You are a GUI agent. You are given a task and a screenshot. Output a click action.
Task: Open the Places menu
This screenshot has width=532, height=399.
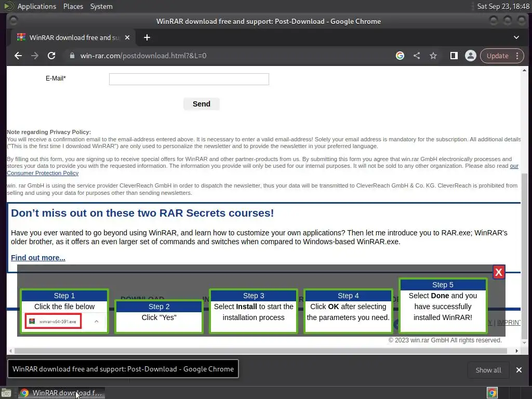click(x=73, y=6)
